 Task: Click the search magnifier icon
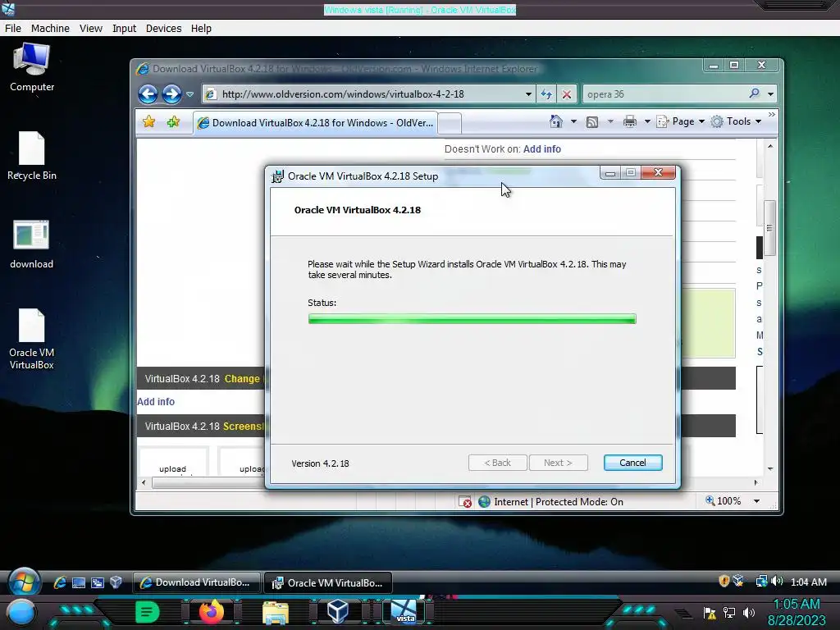(755, 94)
